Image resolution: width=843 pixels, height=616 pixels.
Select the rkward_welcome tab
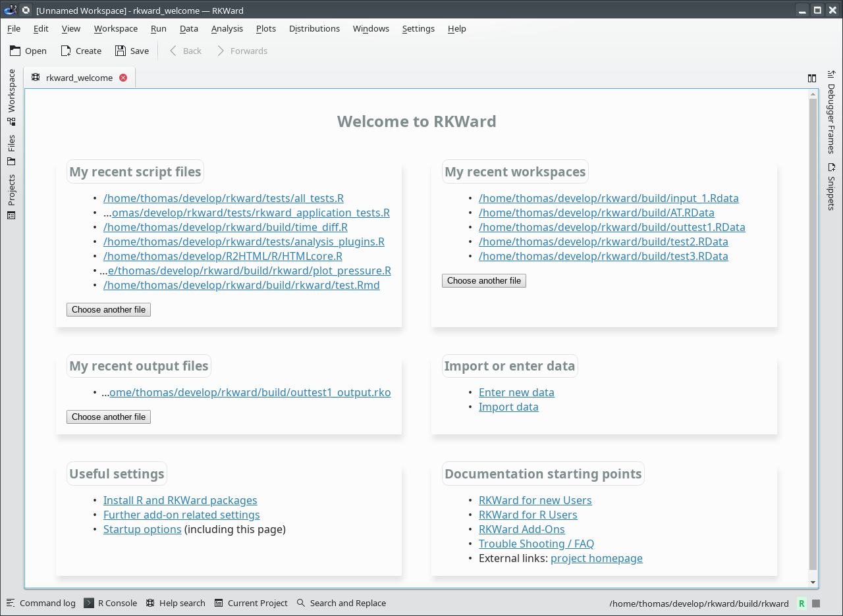point(79,78)
